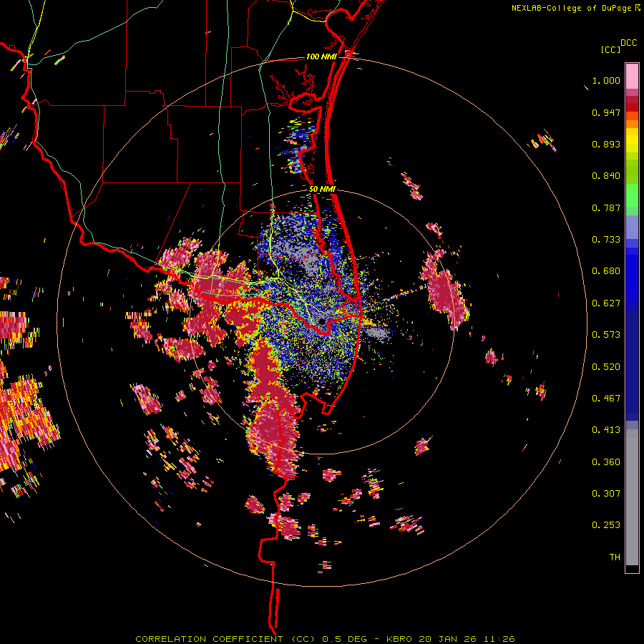The height and width of the screenshot is (644, 644).
Task: Click the TH threshold label
Action: tap(615, 557)
